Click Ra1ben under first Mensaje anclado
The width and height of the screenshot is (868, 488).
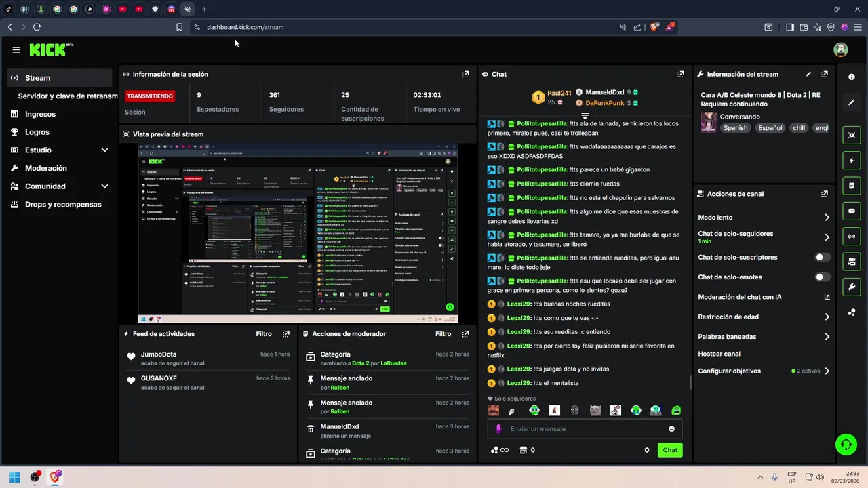click(340, 388)
